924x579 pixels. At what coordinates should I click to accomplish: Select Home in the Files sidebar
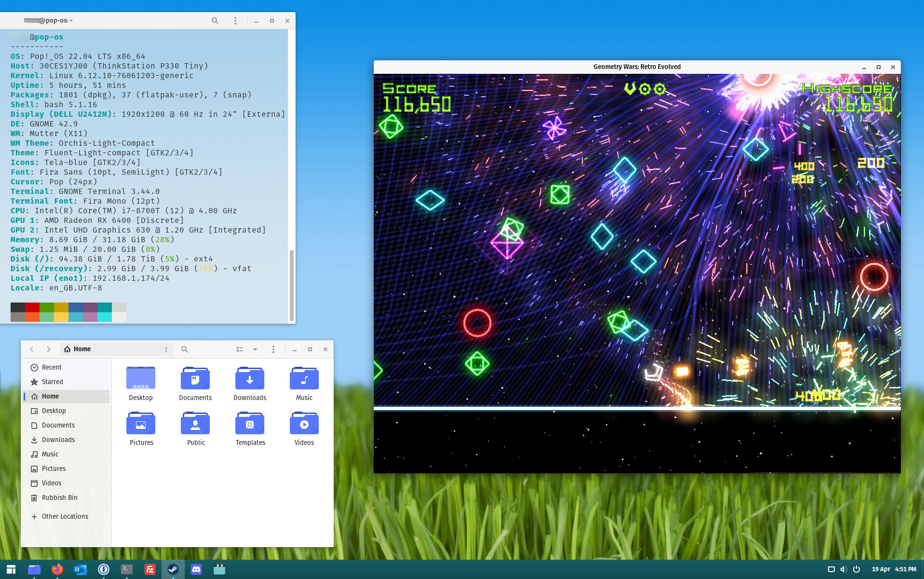coord(67,396)
